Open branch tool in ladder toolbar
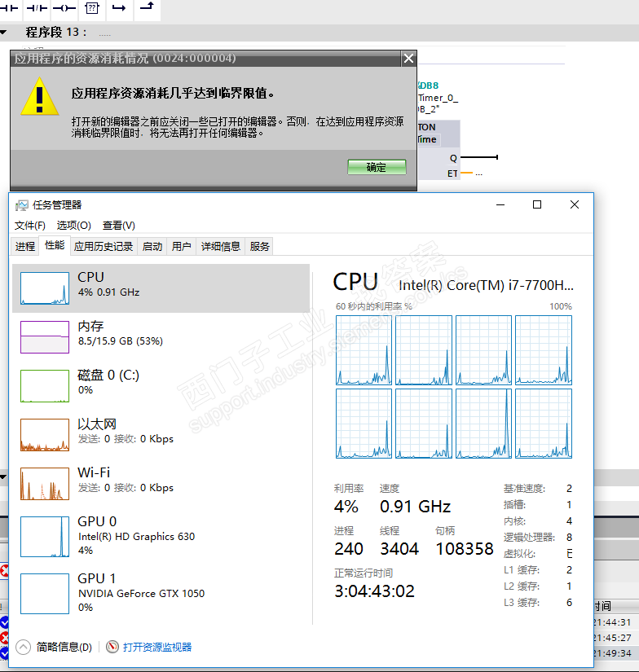639x672 pixels. tap(119, 8)
